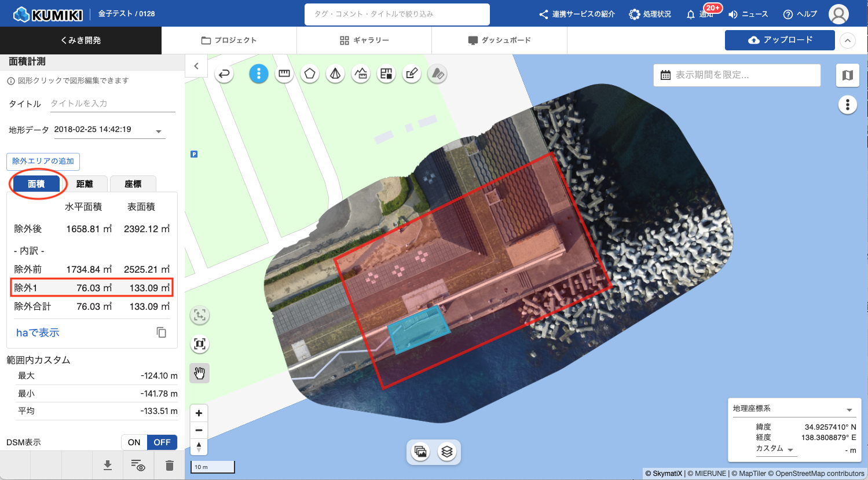This screenshot has height=480, width=868.
Task: Open the edit annotation pencil tool
Action: (412, 74)
